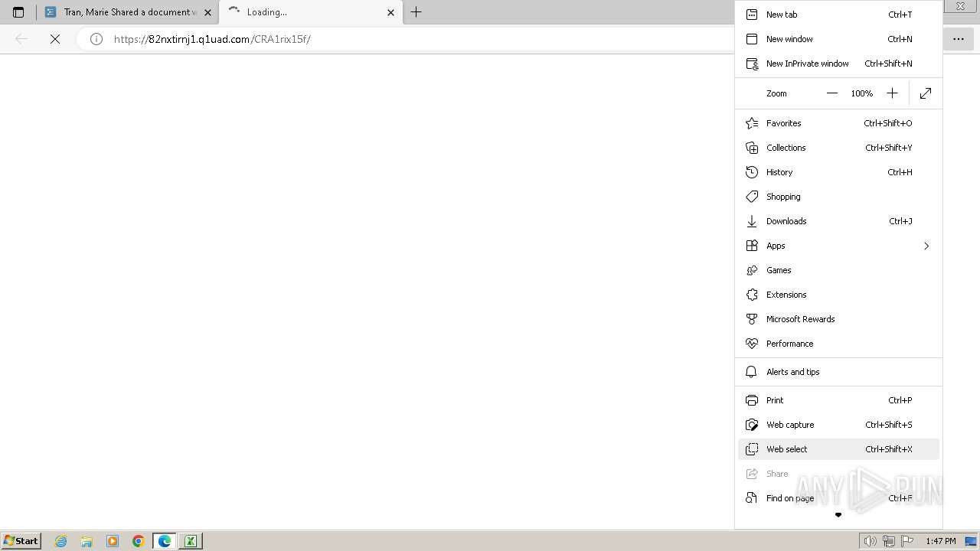This screenshot has width=980, height=551.
Task: Open Collections from the menu
Action: tap(838, 148)
